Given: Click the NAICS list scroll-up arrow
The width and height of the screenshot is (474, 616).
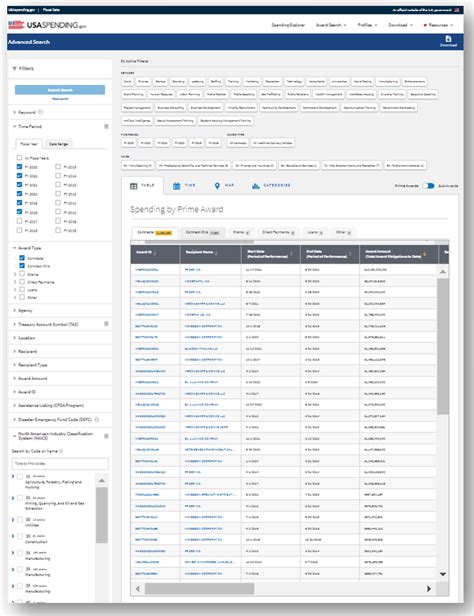Looking at the screenshot, I should point(102,480).
